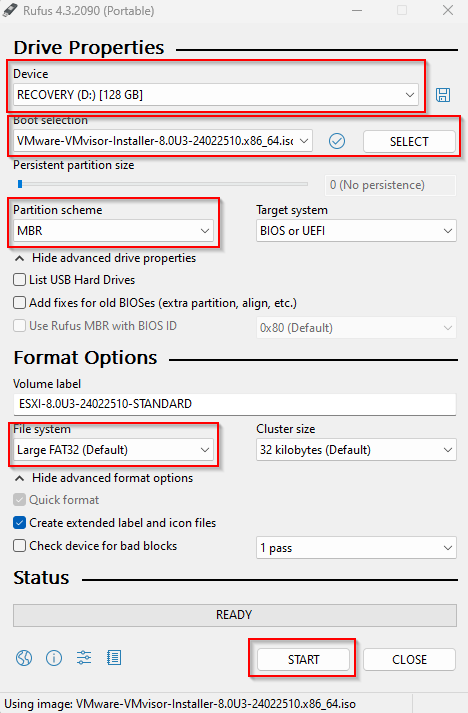Show the log via document icon
Screen dimensions: 468x713
[114, 658]
